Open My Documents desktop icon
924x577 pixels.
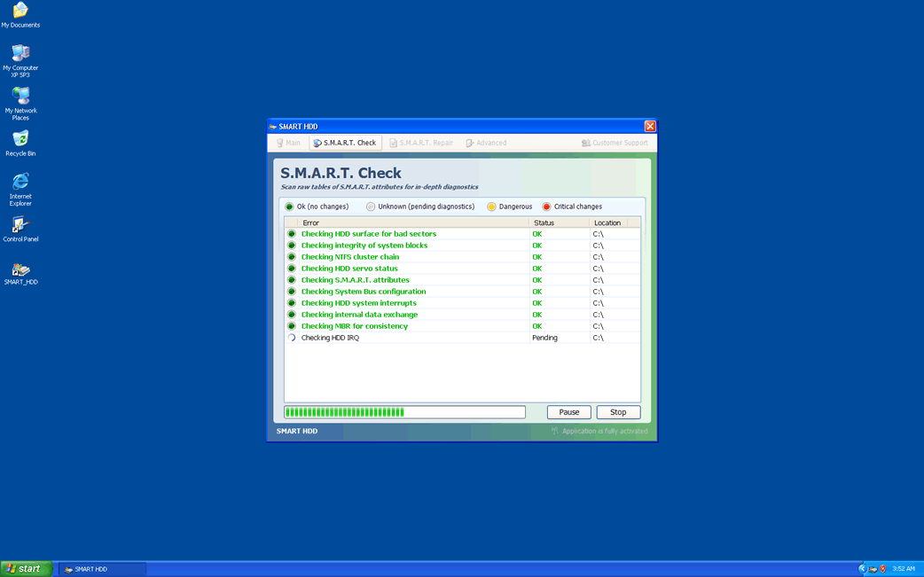point(20,12)
